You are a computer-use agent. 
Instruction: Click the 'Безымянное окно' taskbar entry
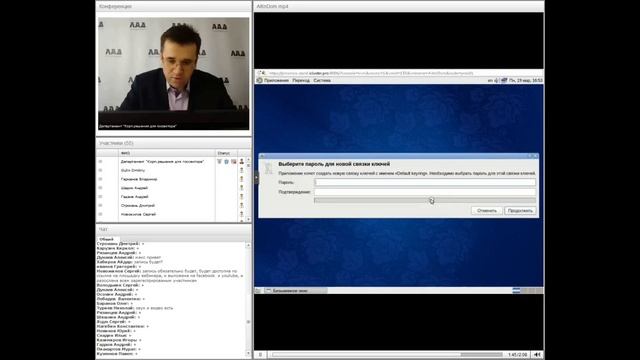click(296, 291)
